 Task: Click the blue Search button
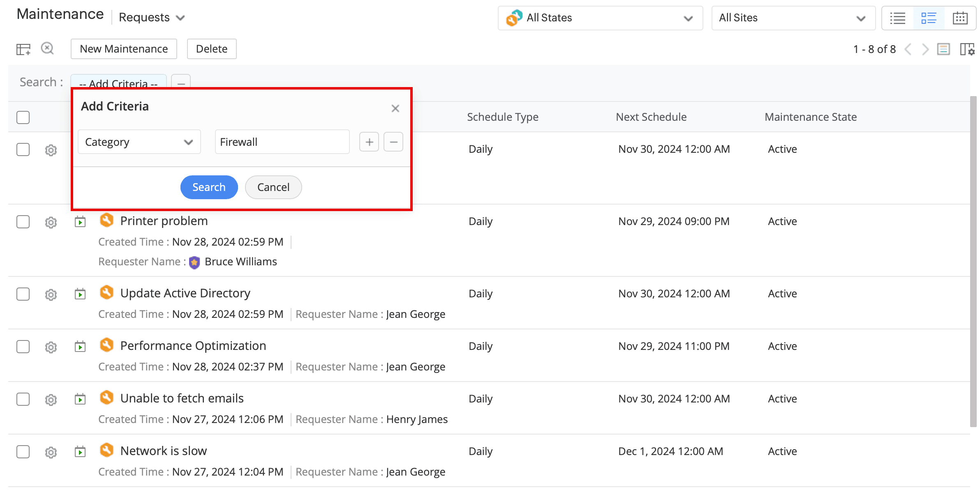pyautogui.click(x=209, y=187)
